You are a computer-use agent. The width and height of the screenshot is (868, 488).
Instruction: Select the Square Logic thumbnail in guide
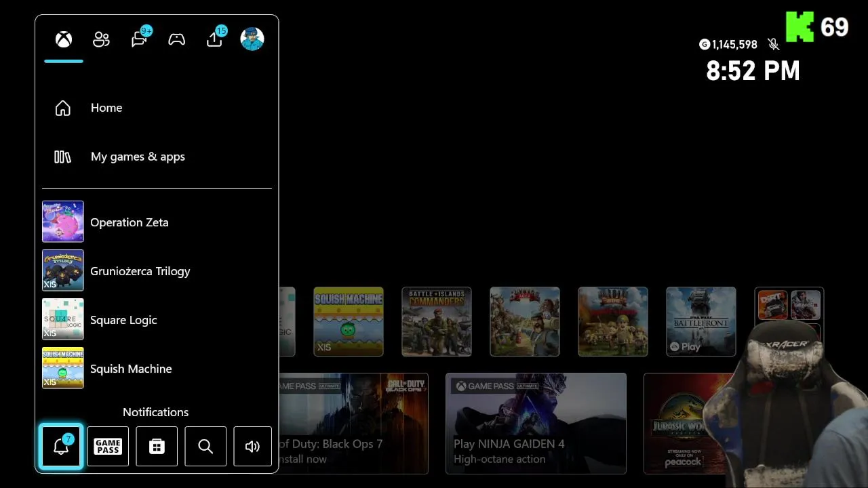(63, 319)
